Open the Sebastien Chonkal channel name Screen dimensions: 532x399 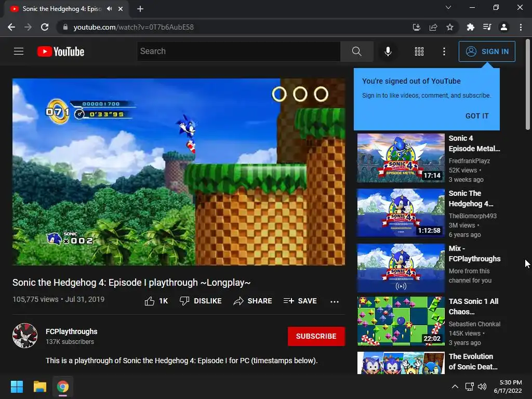(x=474, y=324)
